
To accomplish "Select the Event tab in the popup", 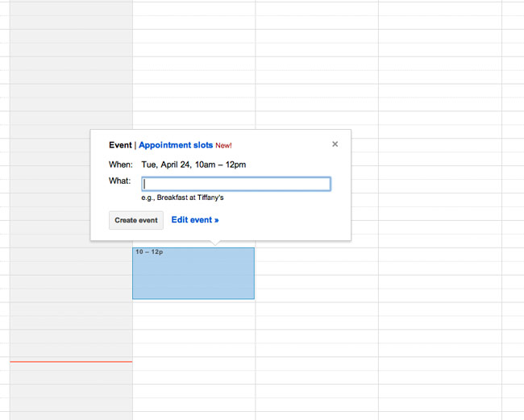I will [x=120, y=145].
